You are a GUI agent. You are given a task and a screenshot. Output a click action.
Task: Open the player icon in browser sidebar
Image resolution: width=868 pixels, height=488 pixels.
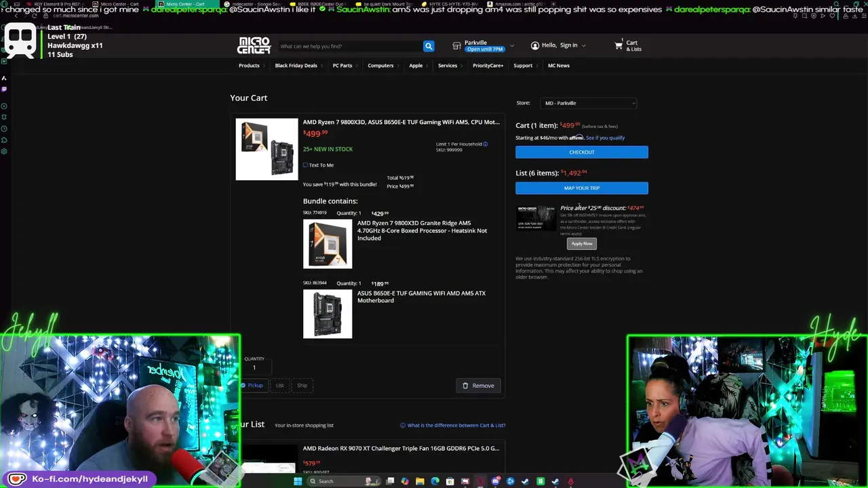click(4, 106)
